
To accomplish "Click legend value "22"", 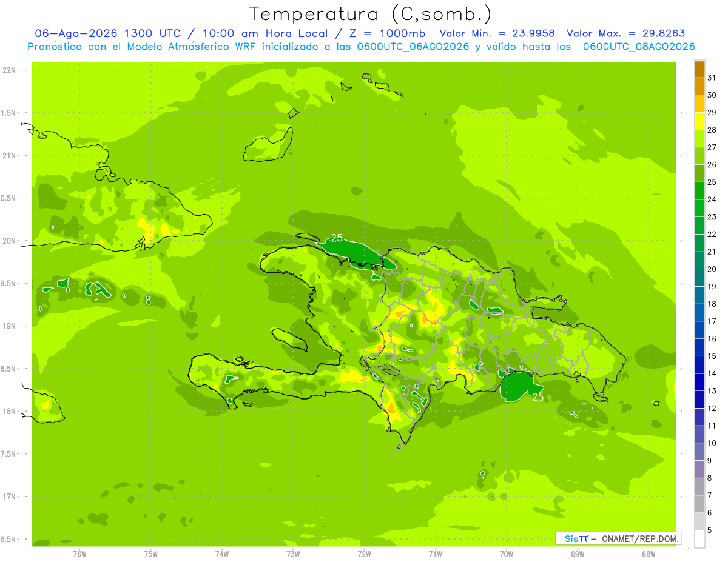I will (712, 235).
